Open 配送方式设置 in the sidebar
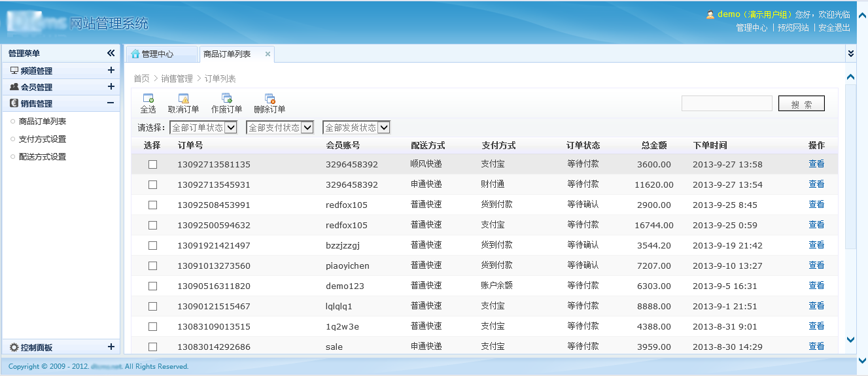This screenshot has height=376, width=868. 43,157
